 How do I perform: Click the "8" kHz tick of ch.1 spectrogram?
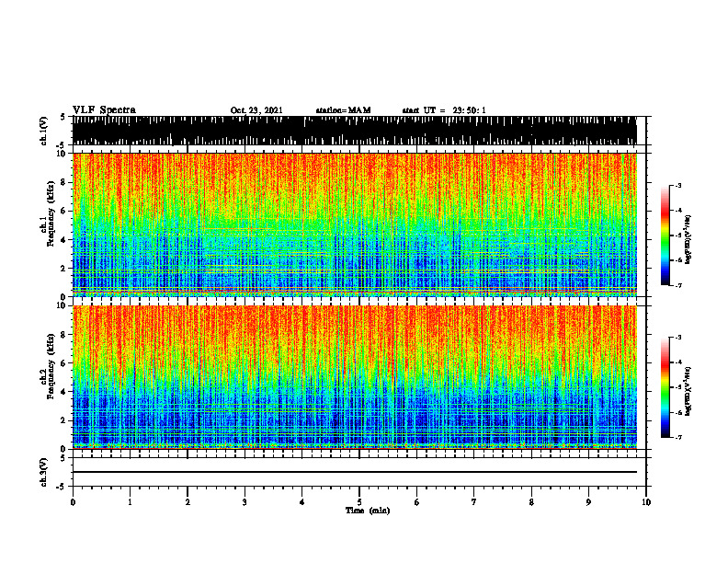tap(63, 182)
